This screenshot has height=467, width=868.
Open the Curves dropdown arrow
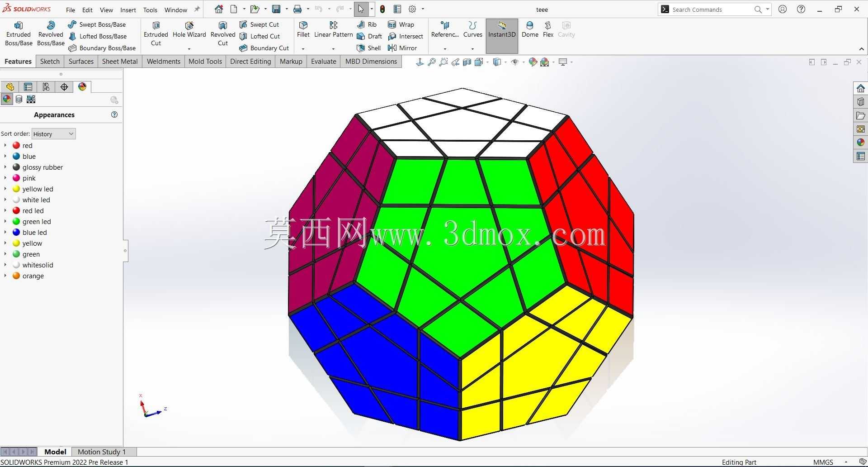[472, 48]
